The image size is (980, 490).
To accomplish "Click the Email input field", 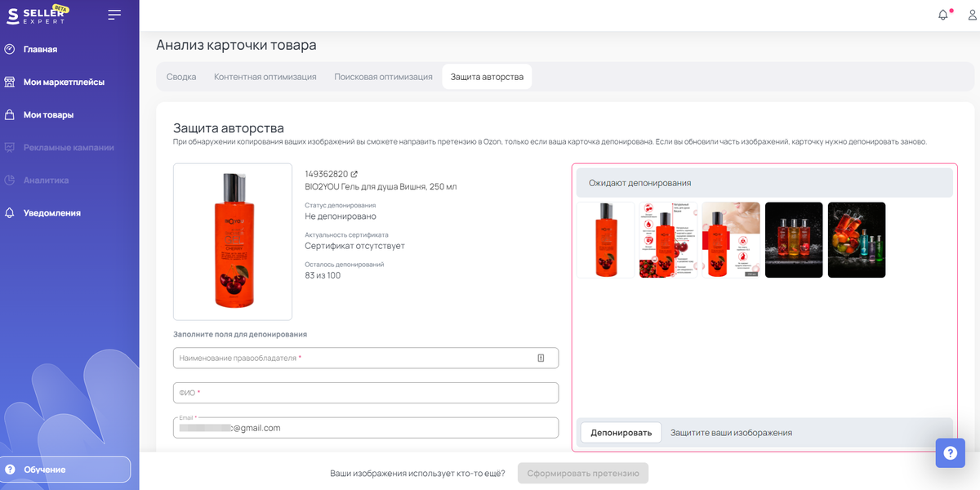I will click(x=366, y=428).
